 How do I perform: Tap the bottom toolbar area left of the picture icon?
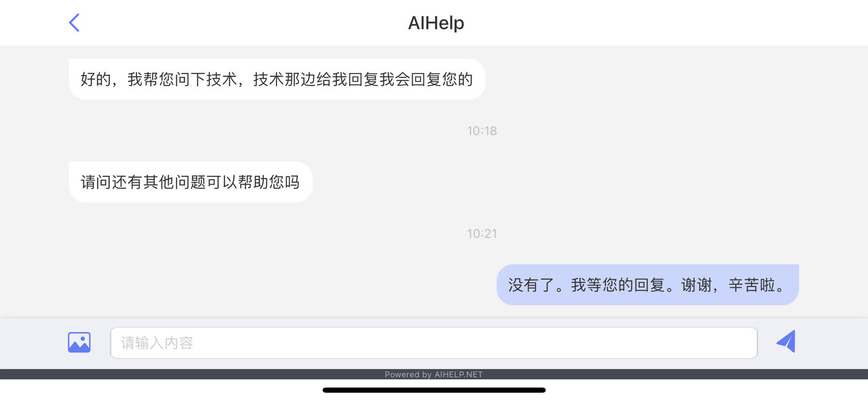31,343
